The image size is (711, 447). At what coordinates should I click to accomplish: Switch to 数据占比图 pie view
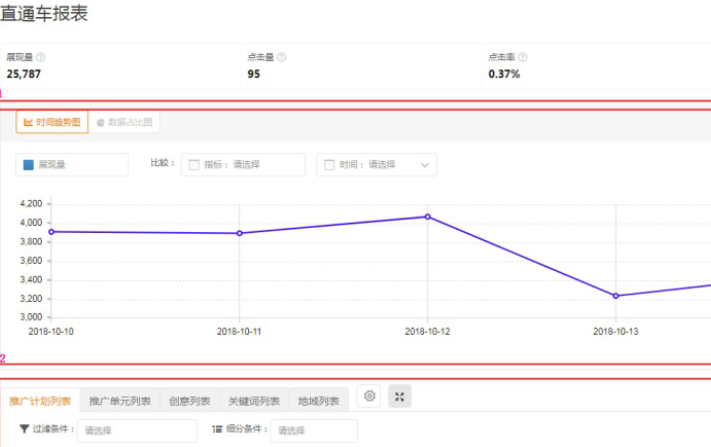click(x=124, y=122)
